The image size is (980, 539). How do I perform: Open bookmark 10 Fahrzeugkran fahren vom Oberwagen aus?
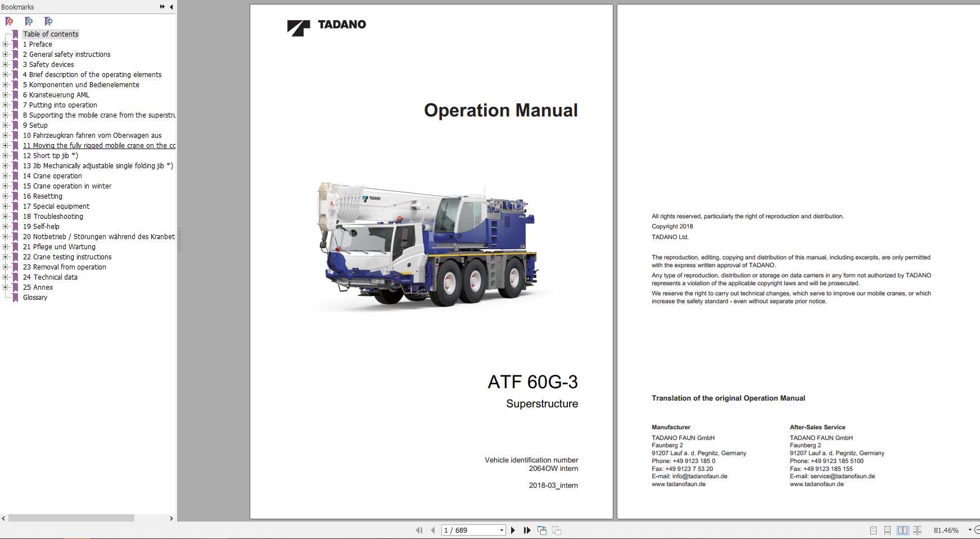click(92, 135)
